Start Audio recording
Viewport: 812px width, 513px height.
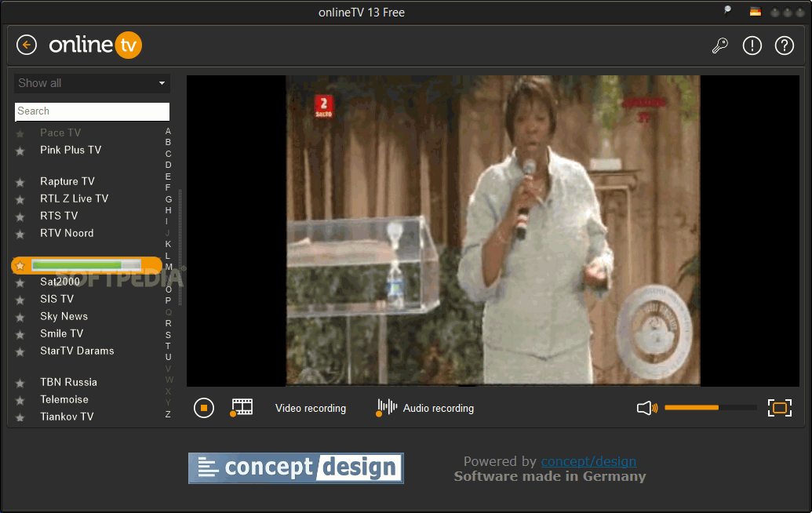click(x=438, y=408)
